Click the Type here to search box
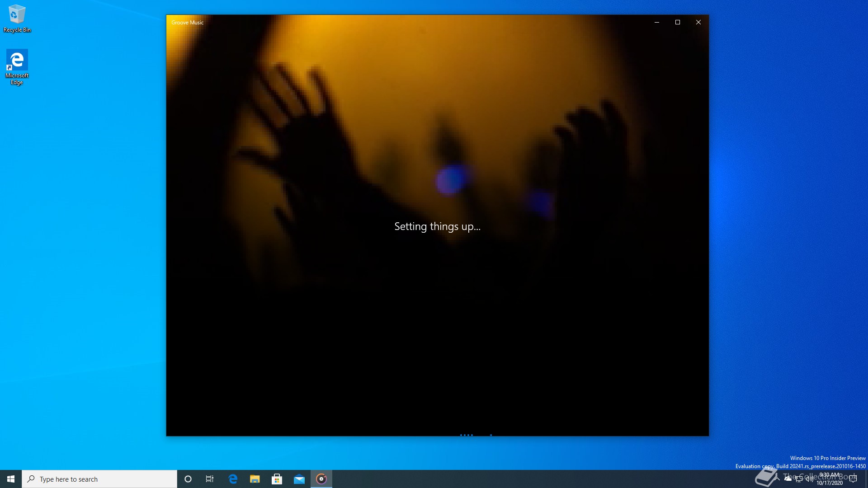 tap(99, 479)
